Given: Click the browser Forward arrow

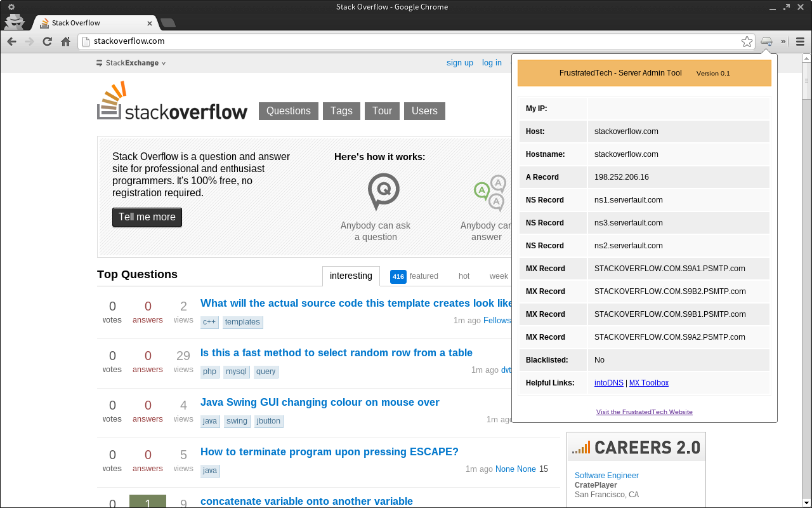Looking at the screenshot, I should tap(29, 41).
